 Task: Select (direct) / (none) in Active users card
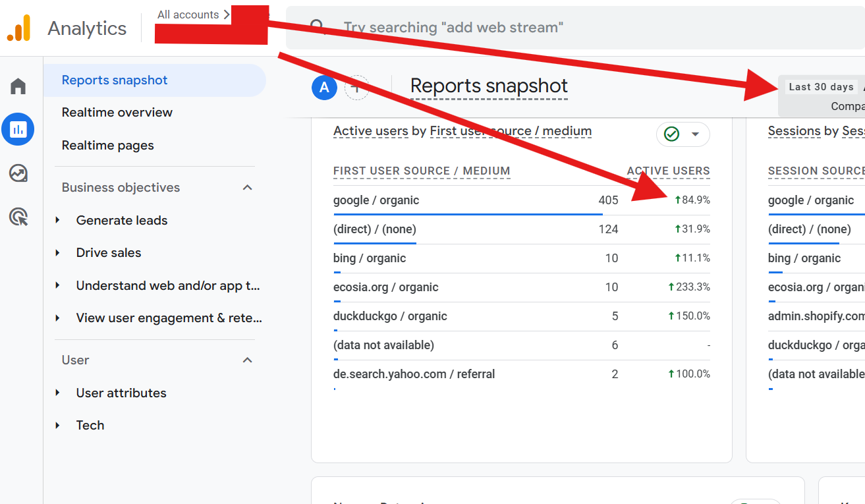point(375,229)
